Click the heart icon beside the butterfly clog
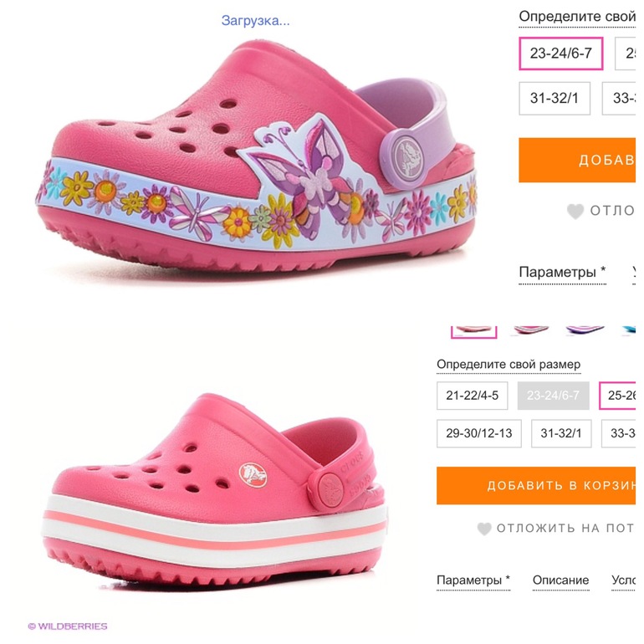 click(x=575, y=212)
